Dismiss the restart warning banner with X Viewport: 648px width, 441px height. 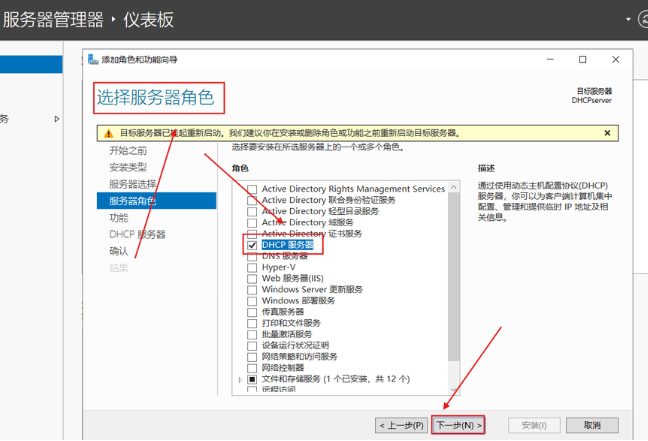click(x=607, y=133)
